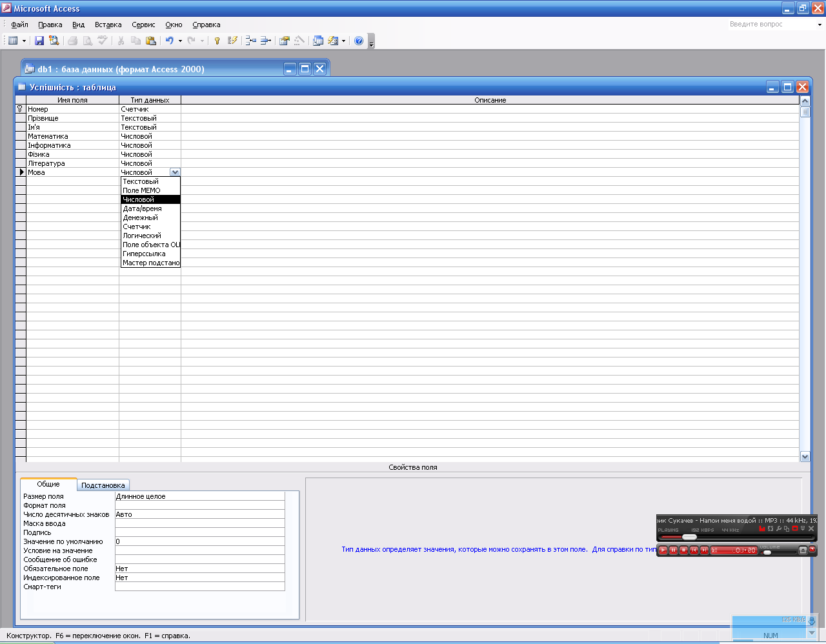Click the Print toolbar icon
826x644 pixels.
click(72, 41)
